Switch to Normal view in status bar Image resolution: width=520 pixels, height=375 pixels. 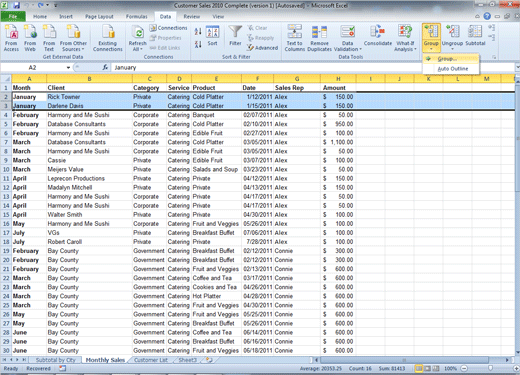419,368
